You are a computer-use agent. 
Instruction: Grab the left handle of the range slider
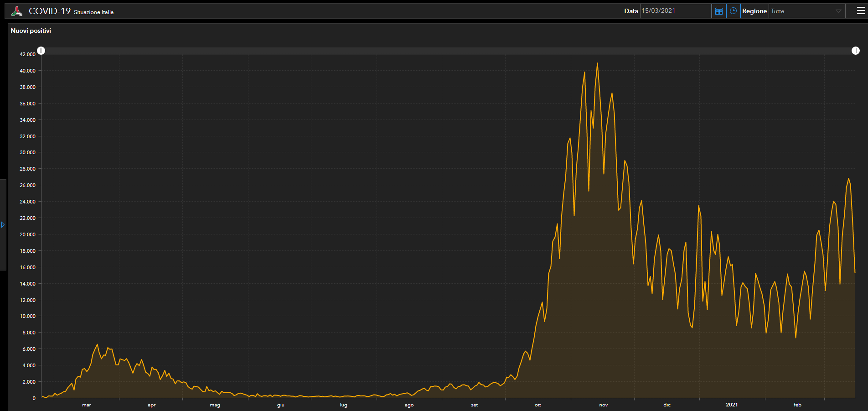(x=41, y=51)
